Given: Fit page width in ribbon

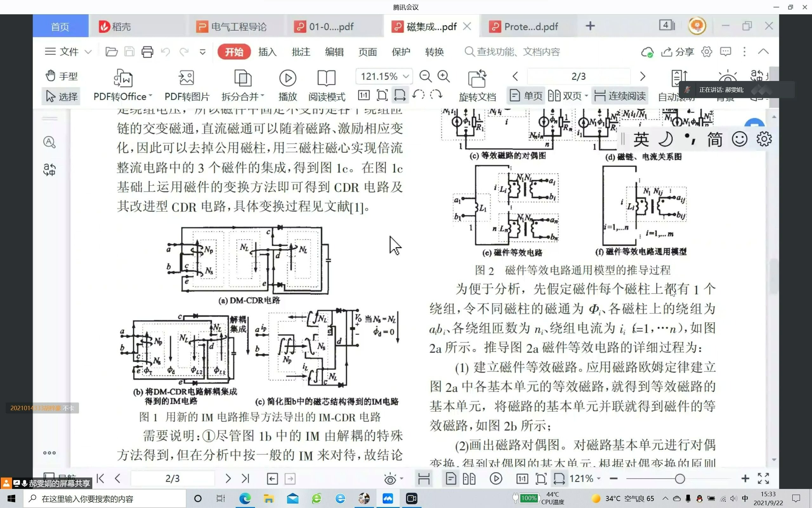Looking at the screenshot, I should point(400,96).
